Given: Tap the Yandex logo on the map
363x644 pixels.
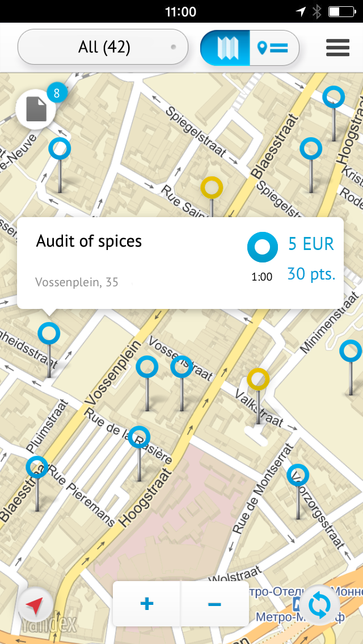Looking at the screenshot, I should pyautogui.click(x=49, y=625).
